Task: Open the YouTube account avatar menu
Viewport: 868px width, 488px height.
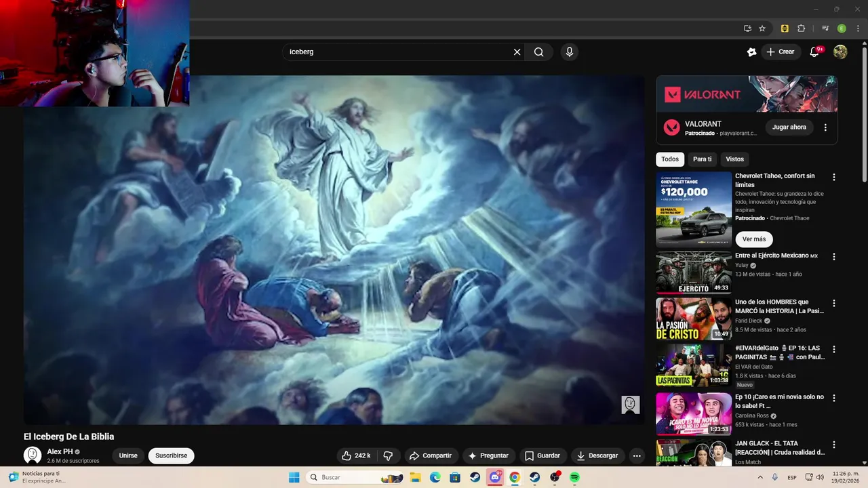Action: click(x=840, y=52)
